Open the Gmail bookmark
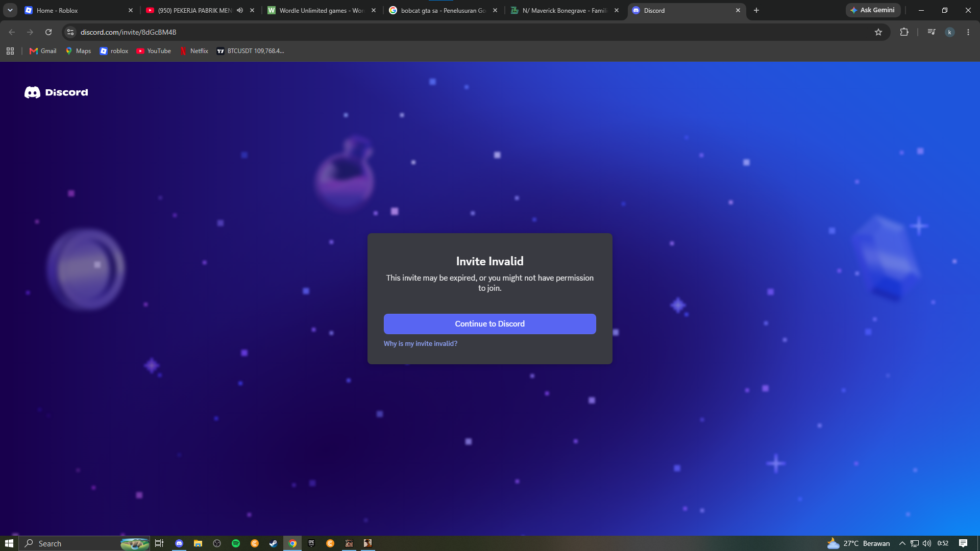Viewport: 980px width, 551px height. click(x=43, y=51)
